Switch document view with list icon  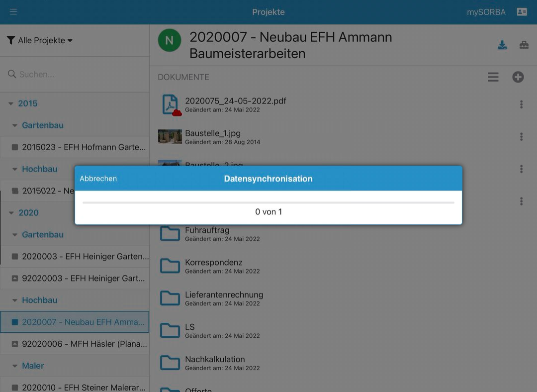tap(493, 77)
